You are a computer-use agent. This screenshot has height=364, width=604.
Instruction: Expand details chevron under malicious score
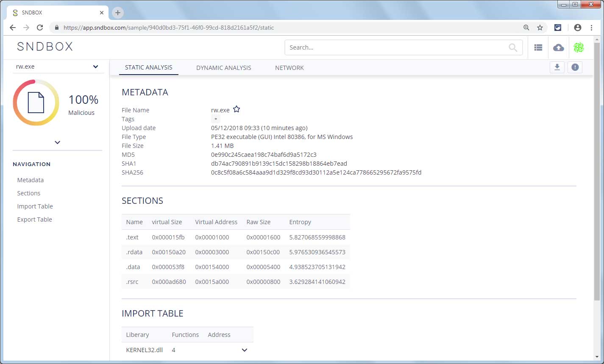click(x=58, y=142)
